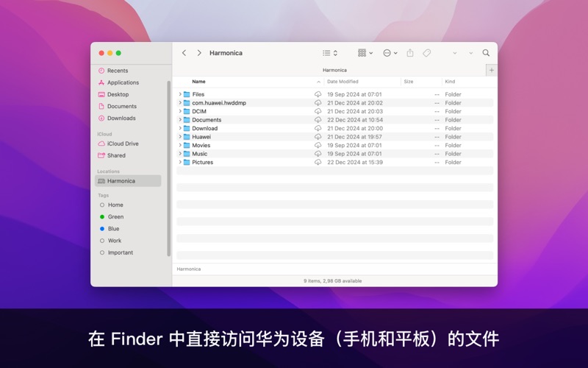Click cloud download icon for Pictures

coord(318,162)
